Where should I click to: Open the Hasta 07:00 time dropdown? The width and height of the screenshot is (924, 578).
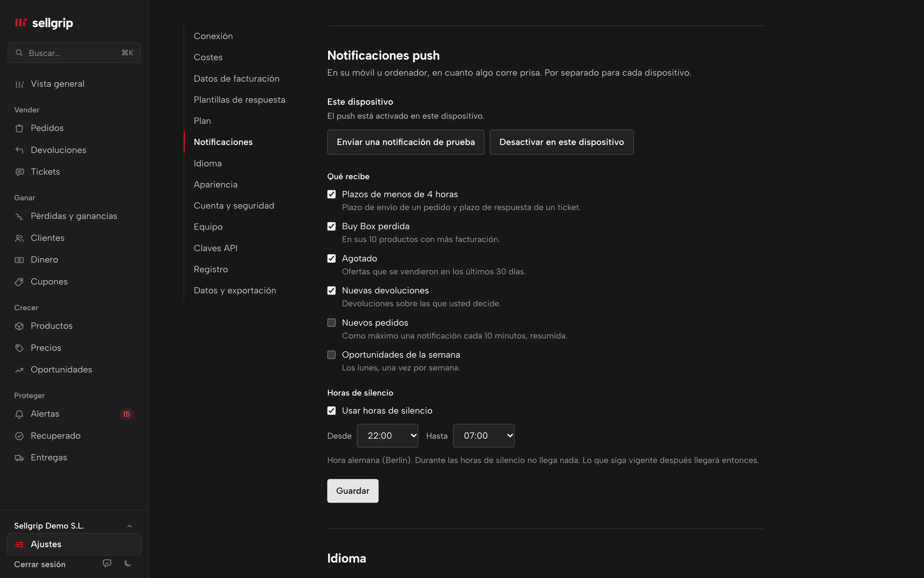483,436
